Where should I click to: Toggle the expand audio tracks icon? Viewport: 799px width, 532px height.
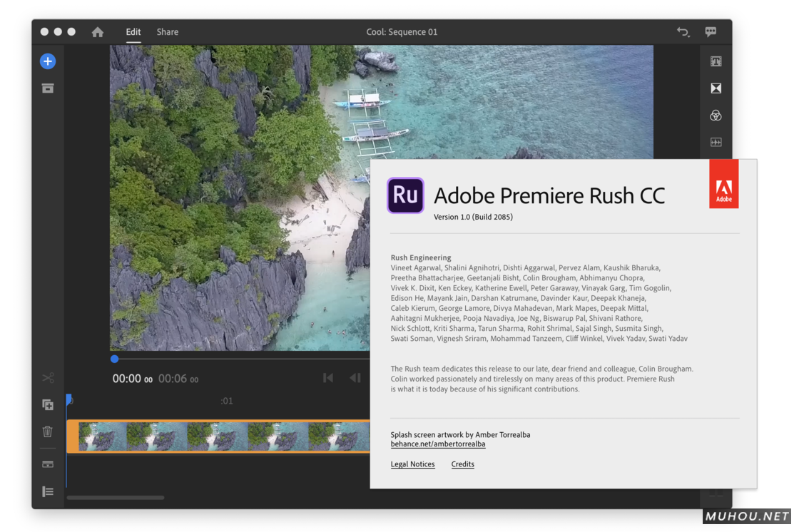[x=48, y=465]
